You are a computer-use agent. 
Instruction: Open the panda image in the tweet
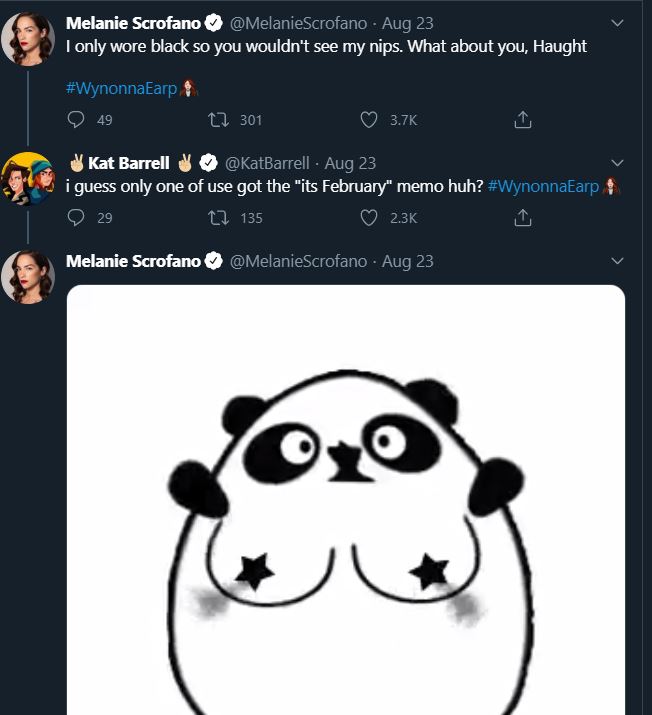[345, 500]
